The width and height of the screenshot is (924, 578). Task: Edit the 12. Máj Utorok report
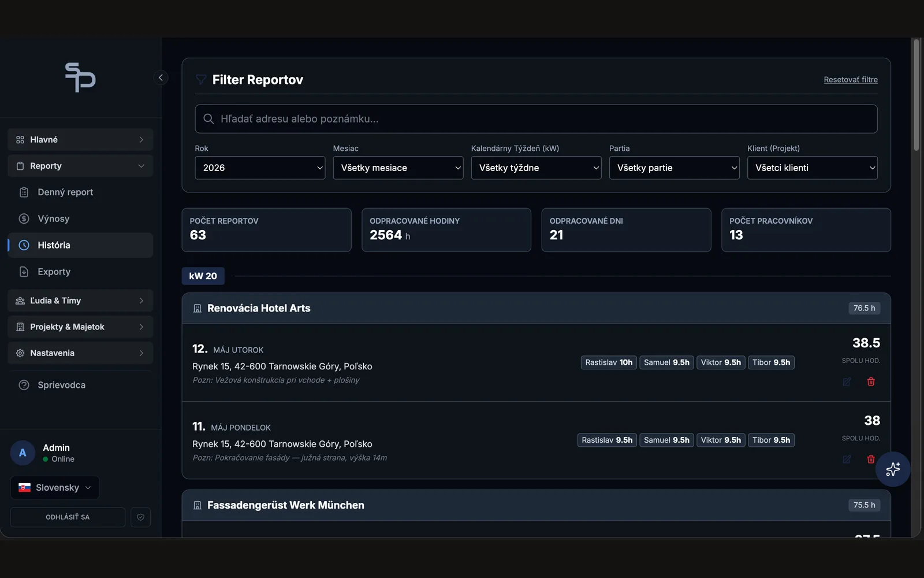click(x=847, y=381)
